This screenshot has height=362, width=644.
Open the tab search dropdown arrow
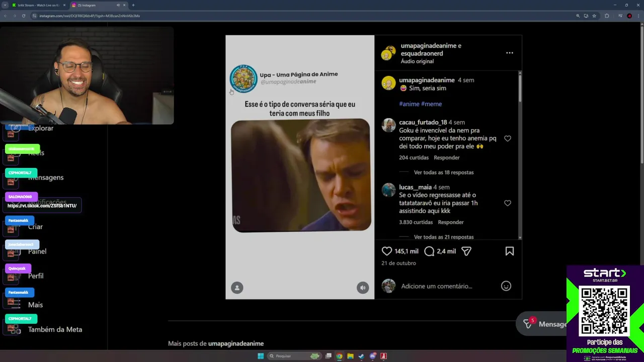5,5
